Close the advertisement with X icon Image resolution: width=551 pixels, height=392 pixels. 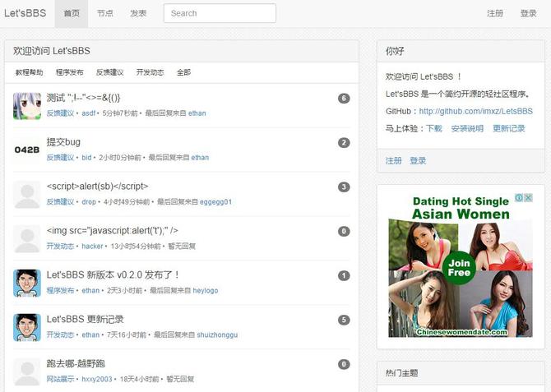click(528, 197)
